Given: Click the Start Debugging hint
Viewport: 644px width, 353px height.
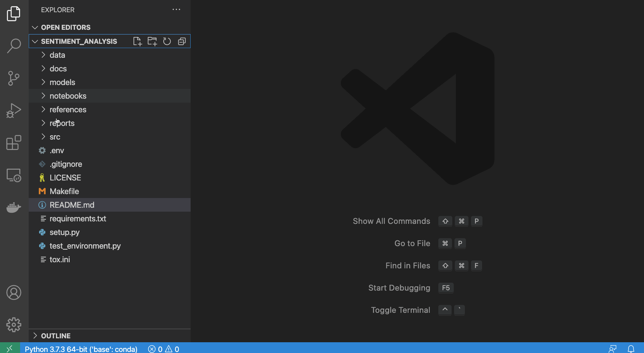Looking at the screenshot, I should click(x=399, y=288).
